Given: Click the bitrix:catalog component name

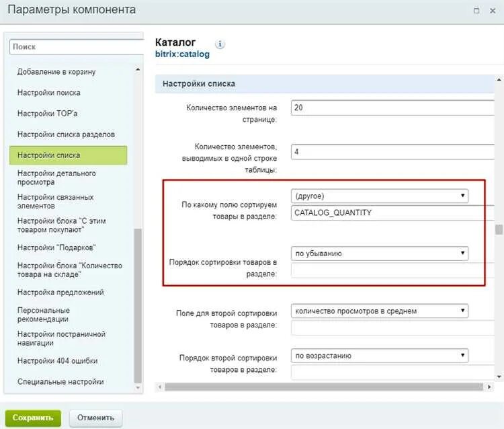Looking at the screenshot, I should click(182, 54).
